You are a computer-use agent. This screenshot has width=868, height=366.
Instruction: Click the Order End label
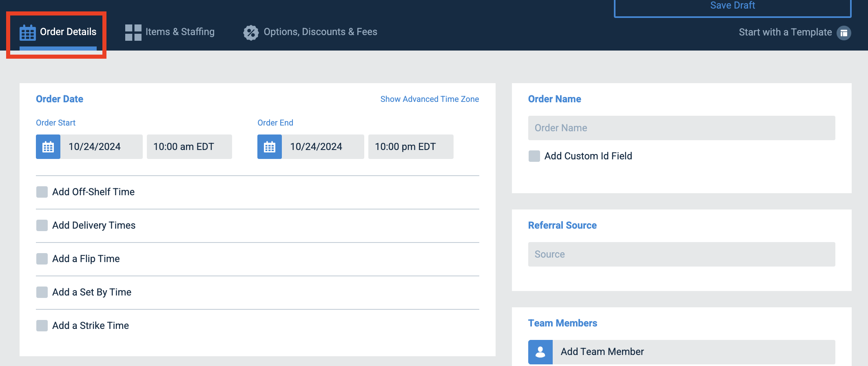tap(275, 123)
